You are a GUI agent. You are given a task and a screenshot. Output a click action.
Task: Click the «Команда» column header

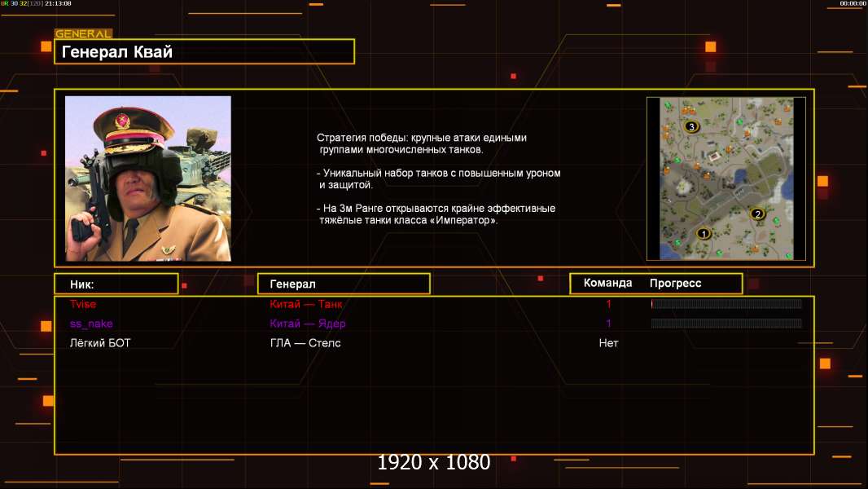(x=607, y=284)
